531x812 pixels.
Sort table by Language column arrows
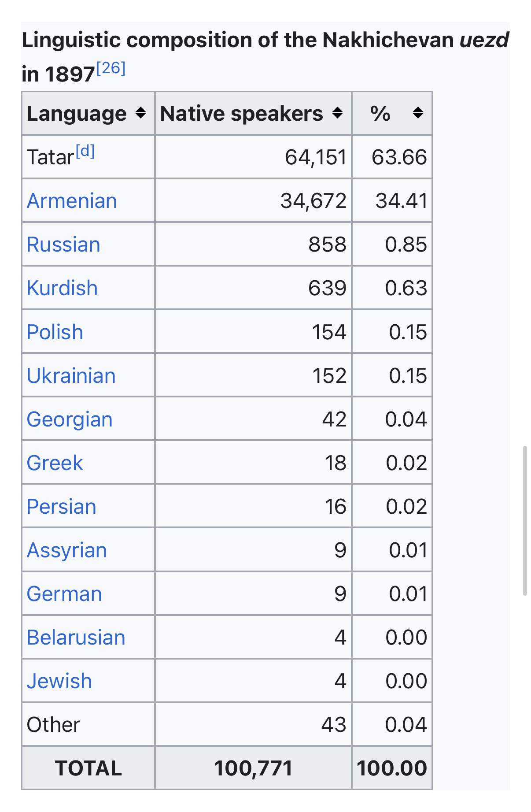tap(140, 113)
